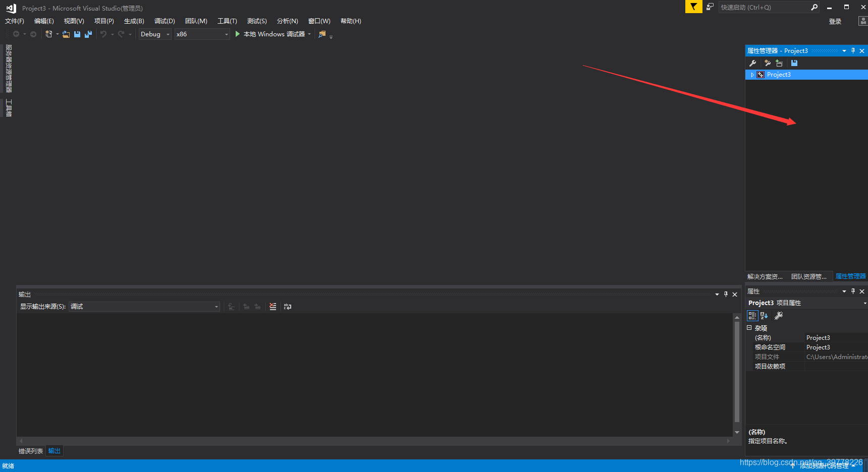Collapse the 杂项 category in Properties

(749, 328)
